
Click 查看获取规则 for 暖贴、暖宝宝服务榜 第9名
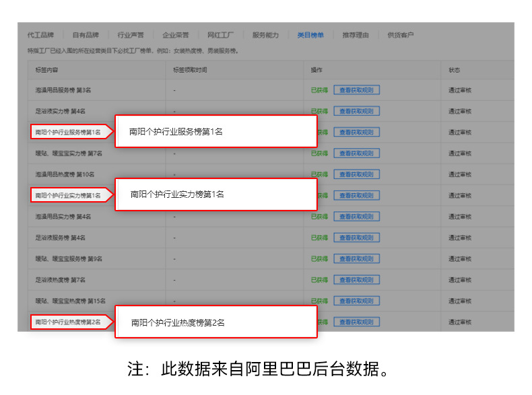coord(356,258)
